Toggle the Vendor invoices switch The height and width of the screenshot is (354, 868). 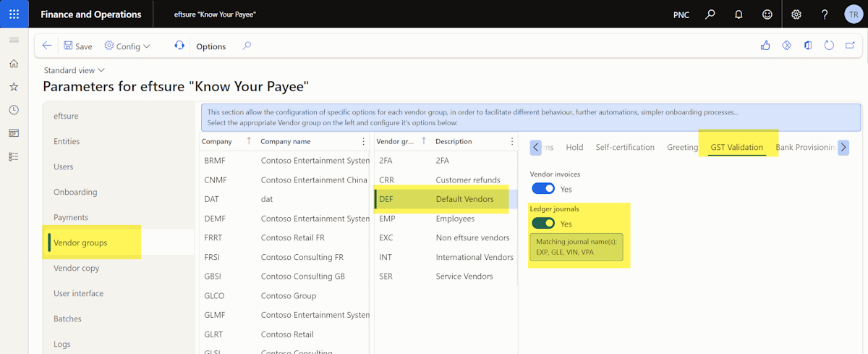click(543, 188)
